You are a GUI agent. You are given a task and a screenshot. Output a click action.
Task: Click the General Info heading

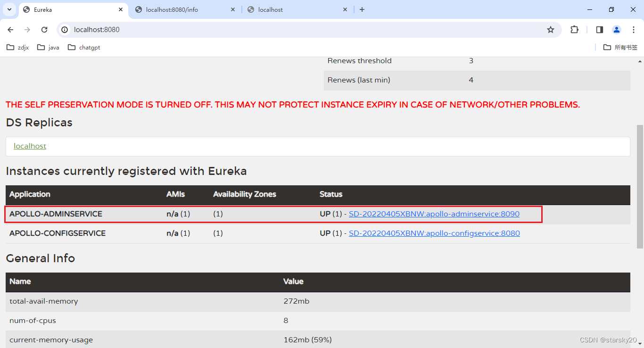pyautogui.click(x=41, y=258)
